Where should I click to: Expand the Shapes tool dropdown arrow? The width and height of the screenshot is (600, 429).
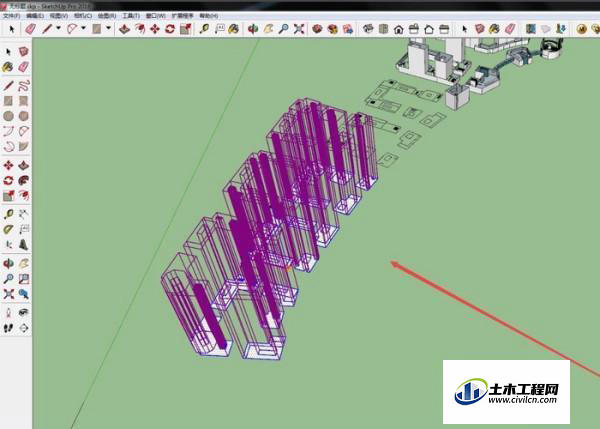(108, 28)
